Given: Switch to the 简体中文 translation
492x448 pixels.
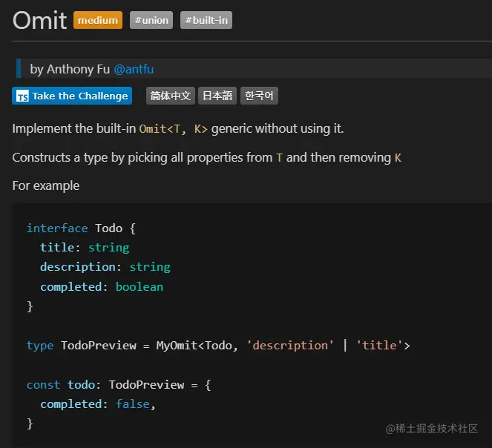Looking at the screenshot, I should 171,96.
